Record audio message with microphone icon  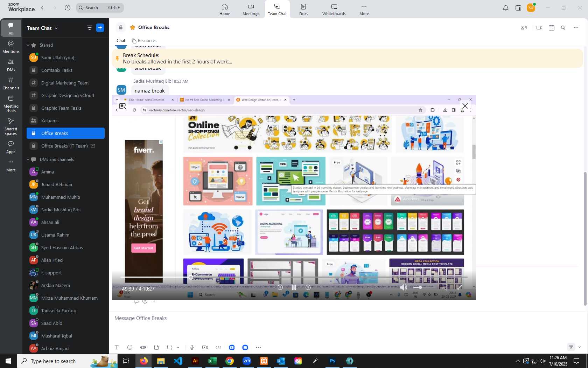(x=192, y=347)
